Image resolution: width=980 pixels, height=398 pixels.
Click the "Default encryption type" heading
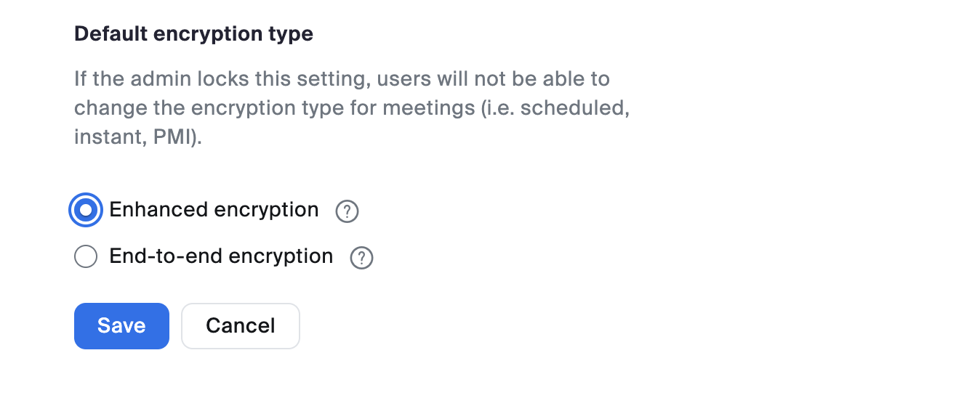(193, 33)
